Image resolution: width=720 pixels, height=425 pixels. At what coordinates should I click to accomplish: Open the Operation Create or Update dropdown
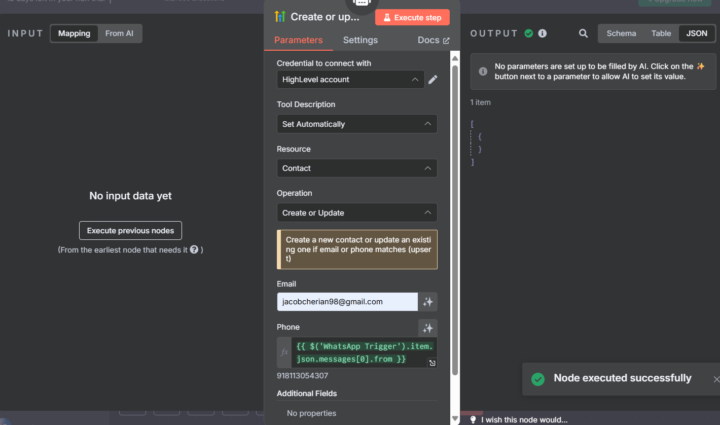tap(357, 213)
